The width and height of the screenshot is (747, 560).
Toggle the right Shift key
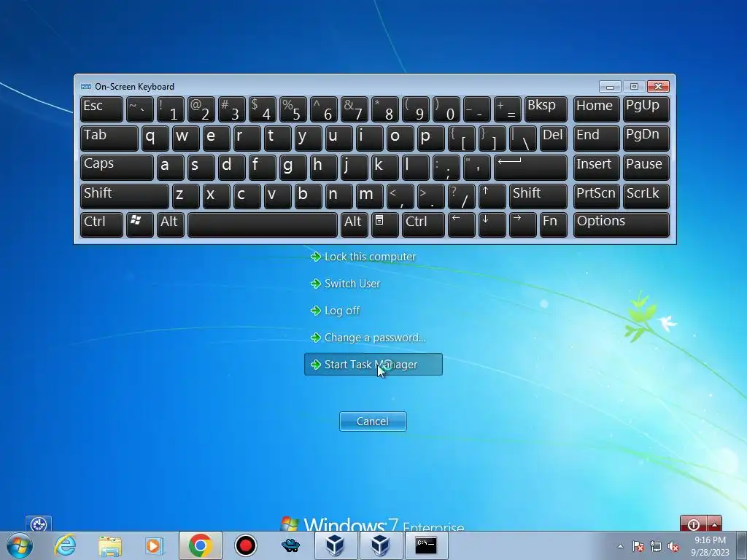pos(538,196)
